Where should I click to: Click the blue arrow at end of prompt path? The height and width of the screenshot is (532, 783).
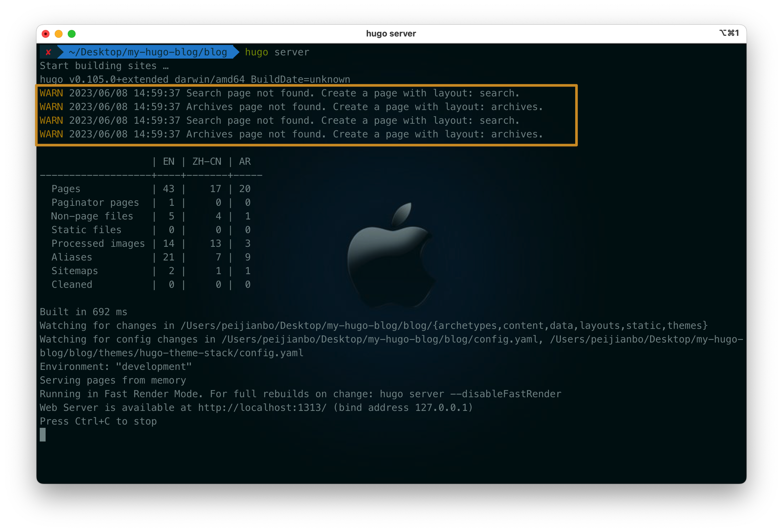coord(236,52)
